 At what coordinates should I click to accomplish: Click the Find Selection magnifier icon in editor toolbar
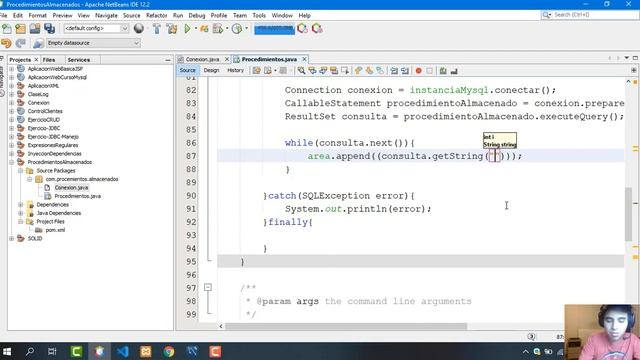(301, 71)
